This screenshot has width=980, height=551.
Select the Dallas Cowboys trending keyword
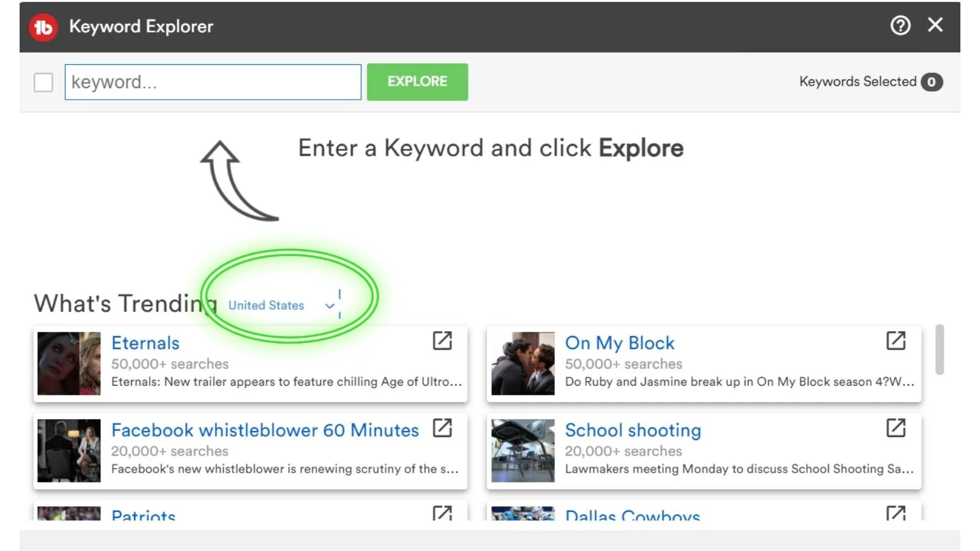pyautogui.click(x=632, y=515)
